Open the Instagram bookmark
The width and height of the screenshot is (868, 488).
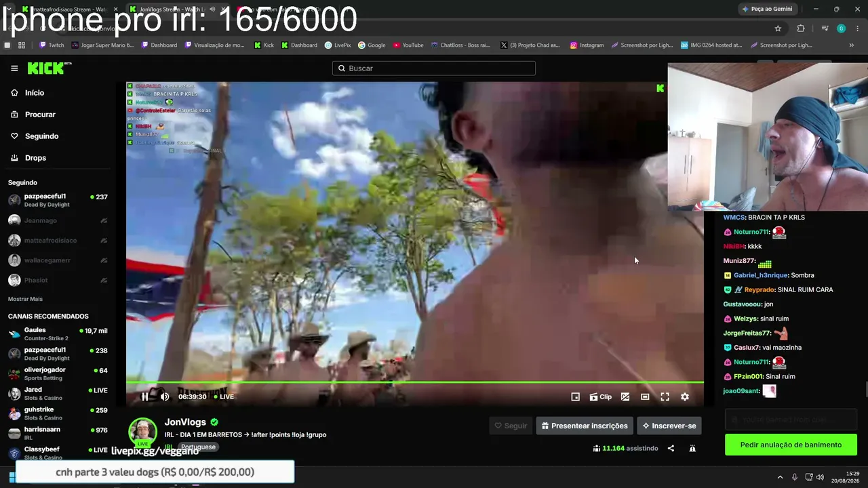587,45
